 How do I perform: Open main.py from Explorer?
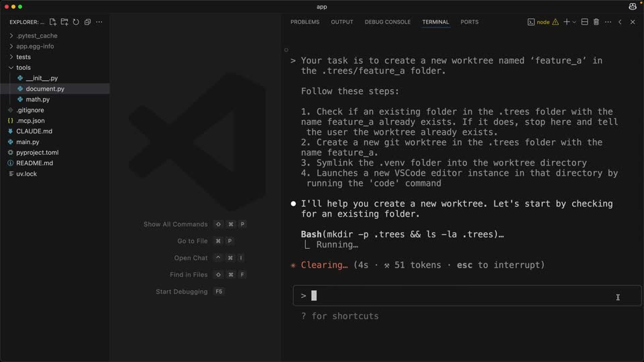click(x=55, y=142)
